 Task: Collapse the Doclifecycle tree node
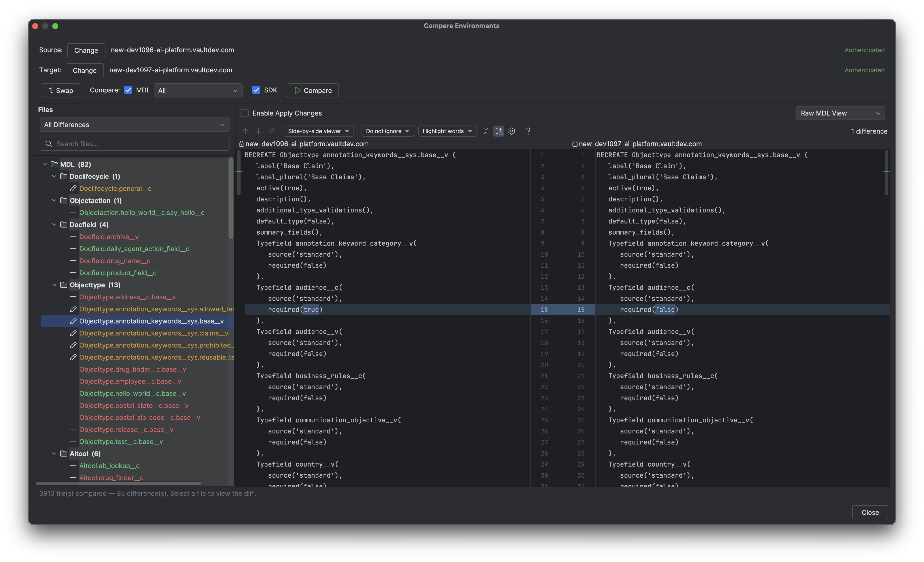pyautogui.click(x=54, y=176)
